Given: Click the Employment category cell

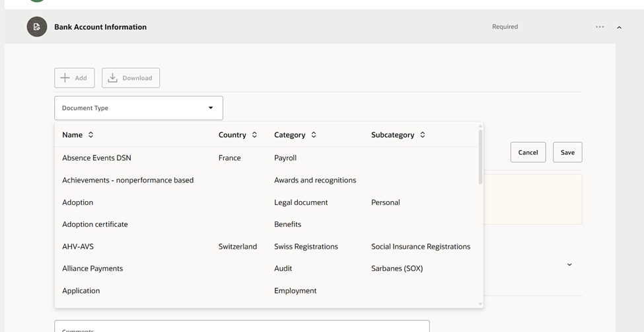Looking at the screenshot, I should (295, 290).
